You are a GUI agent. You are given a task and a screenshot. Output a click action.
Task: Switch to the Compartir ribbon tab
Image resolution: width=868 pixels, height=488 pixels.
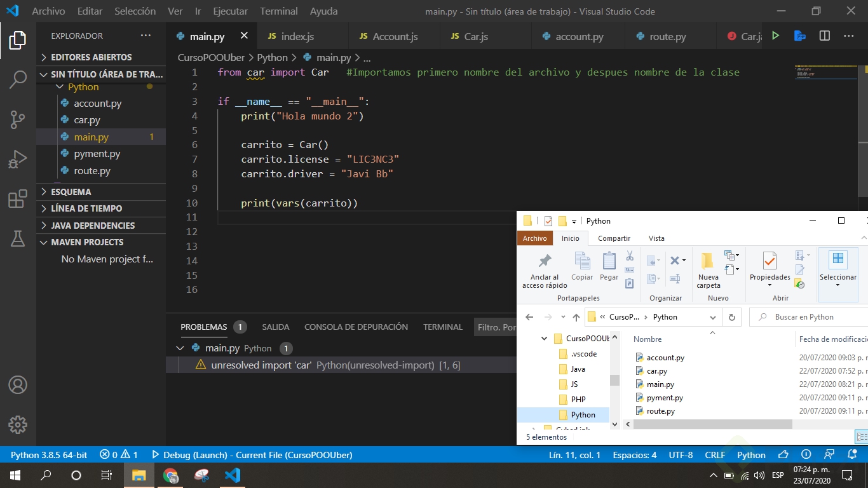tap(614, 238)
